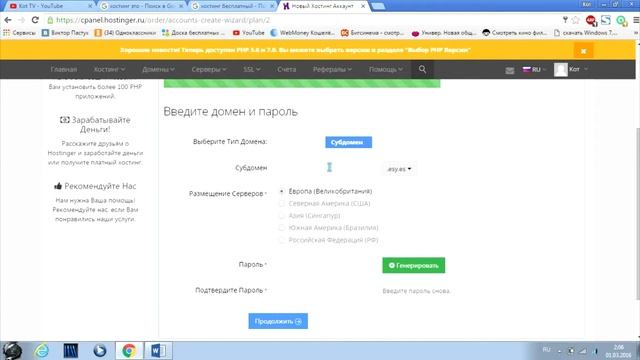Click the browser Forward arrow
The height and width of the screenshot is (360, 640).
[21, 20]
